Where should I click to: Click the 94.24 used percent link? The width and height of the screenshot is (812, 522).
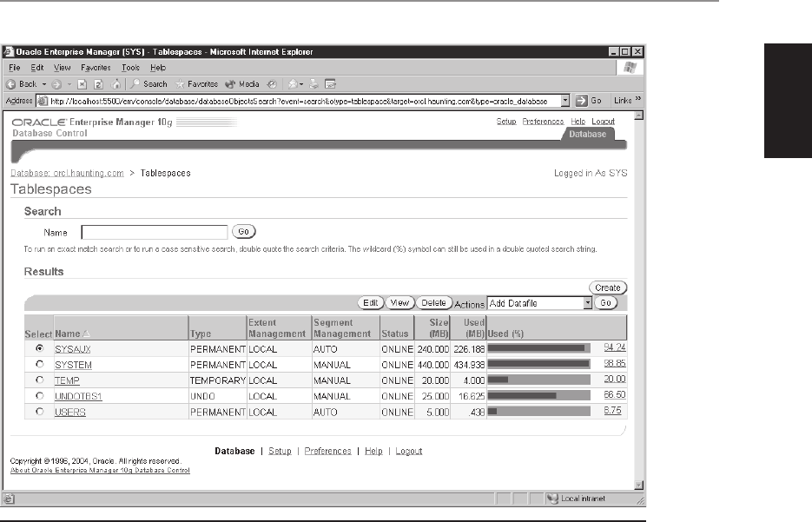615,347
